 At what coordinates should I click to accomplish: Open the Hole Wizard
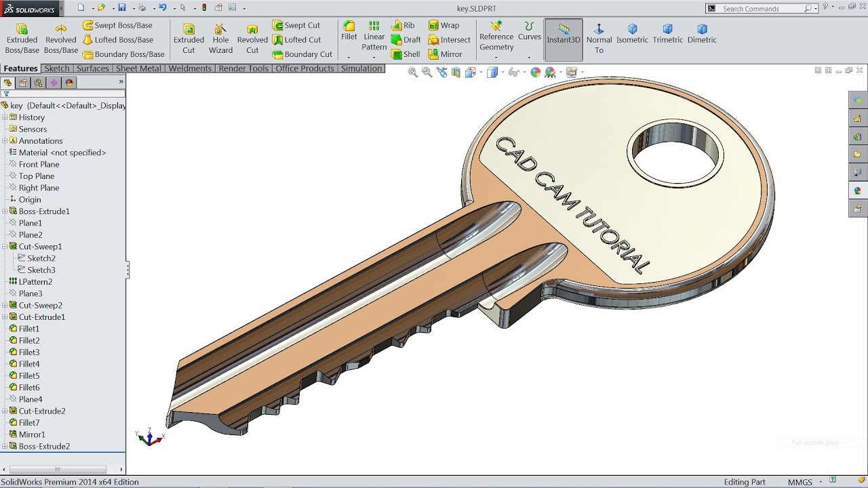tap(220, 37)
